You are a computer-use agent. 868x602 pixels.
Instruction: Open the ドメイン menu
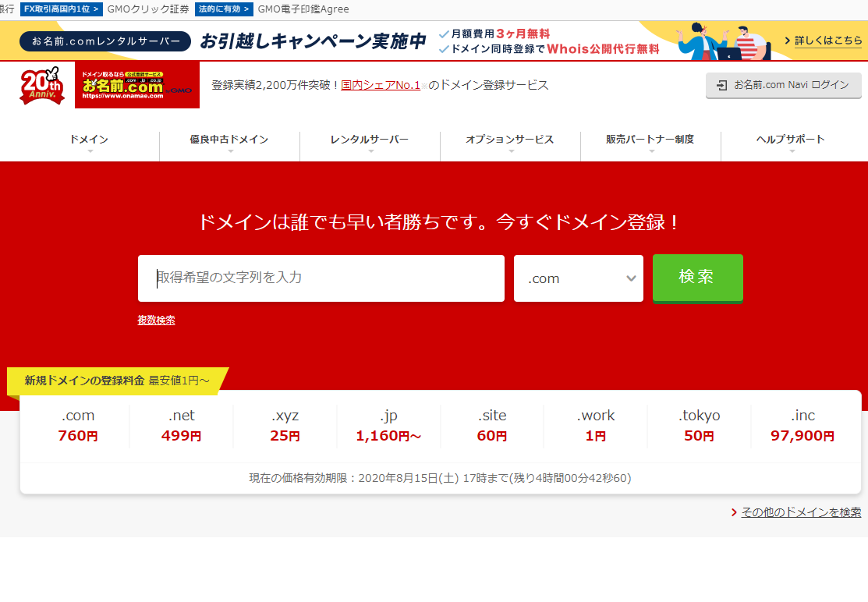[89, 140]
